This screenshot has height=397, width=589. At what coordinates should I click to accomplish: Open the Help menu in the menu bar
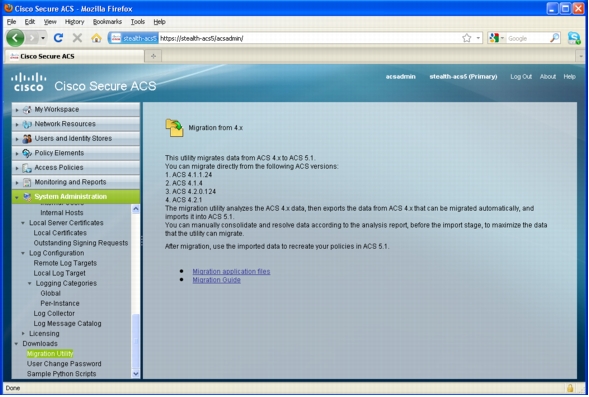[x=159, y=22]
